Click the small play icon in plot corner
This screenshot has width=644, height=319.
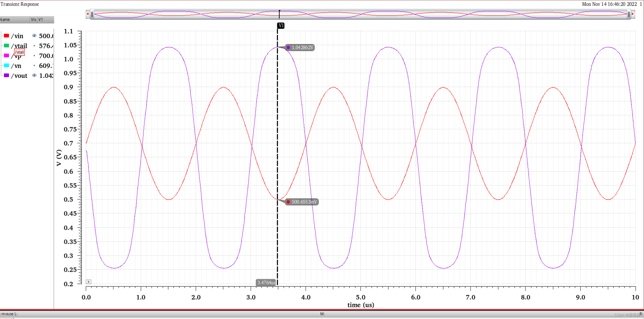pyautogui.click(x=88, y=282)
